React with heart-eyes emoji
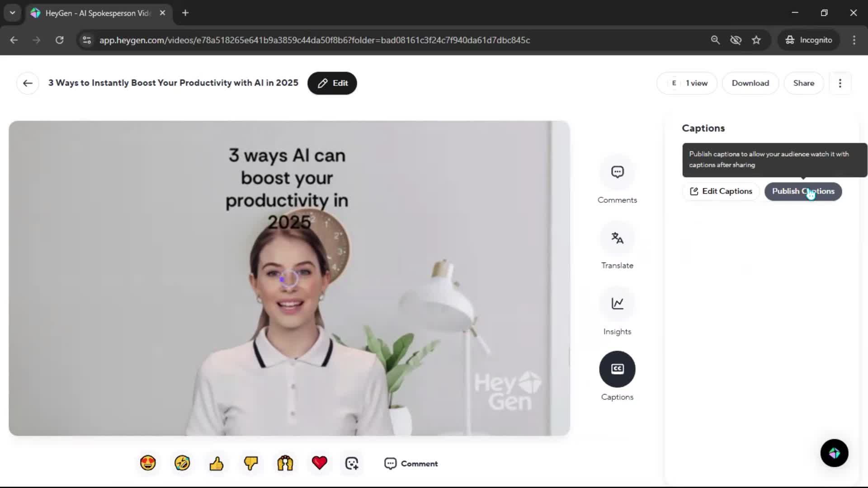This screenshot has height=488, width=868. tap(148, 463)
